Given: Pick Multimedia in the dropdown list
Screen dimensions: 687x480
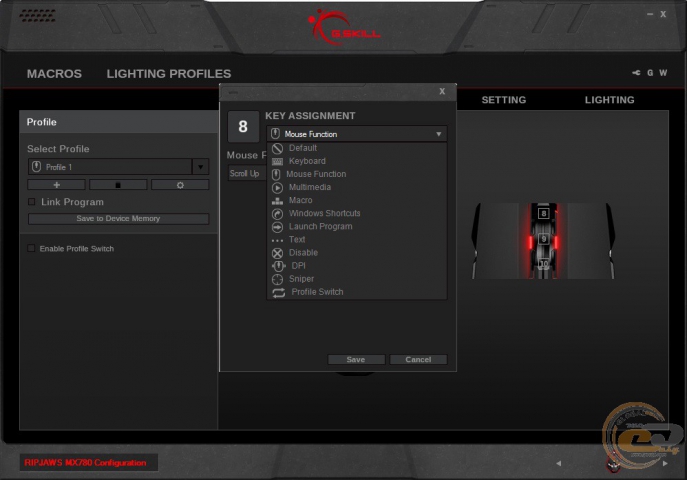Looking at the screenshot, I should pos(310,187).
